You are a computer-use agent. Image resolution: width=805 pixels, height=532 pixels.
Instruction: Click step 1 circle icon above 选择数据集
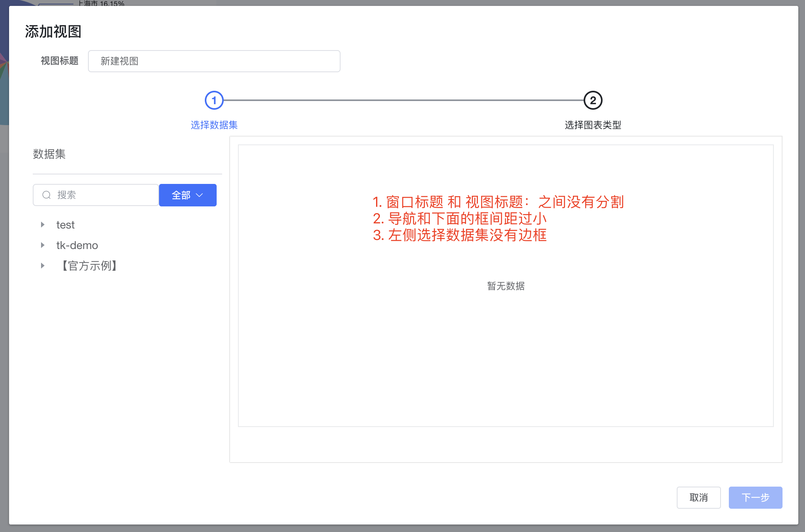coord(214,100)
